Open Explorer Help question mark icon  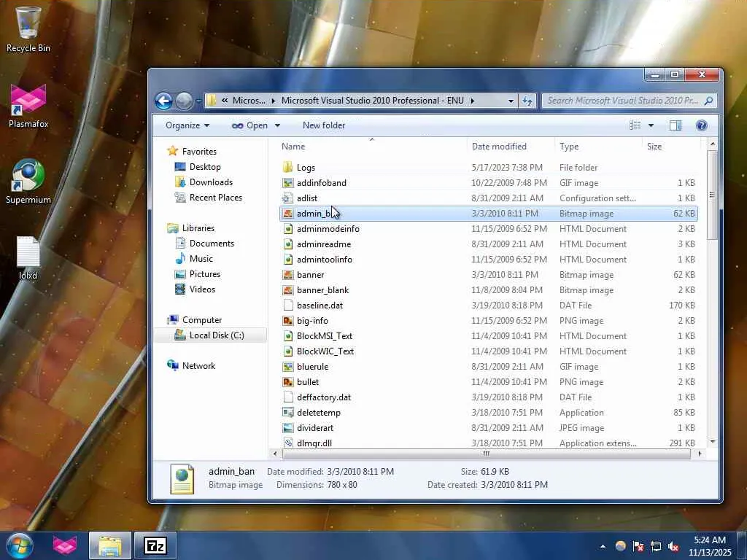pos(701,125)
